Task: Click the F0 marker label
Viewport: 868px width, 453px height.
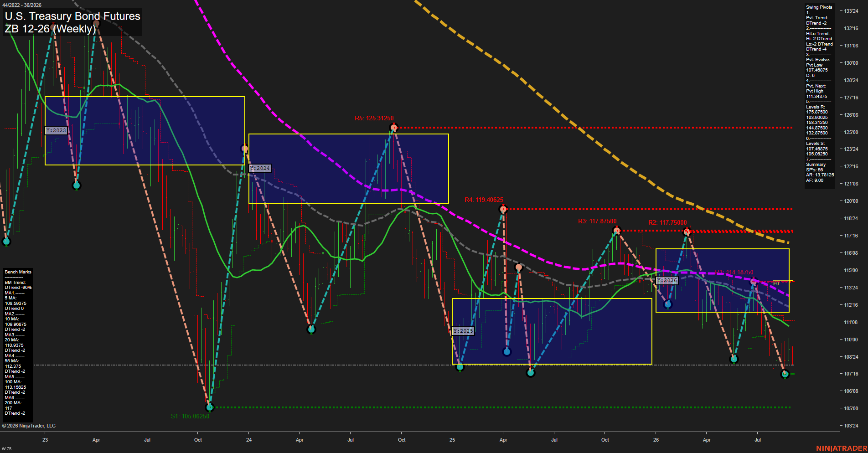Action: (x=776, y=283)
